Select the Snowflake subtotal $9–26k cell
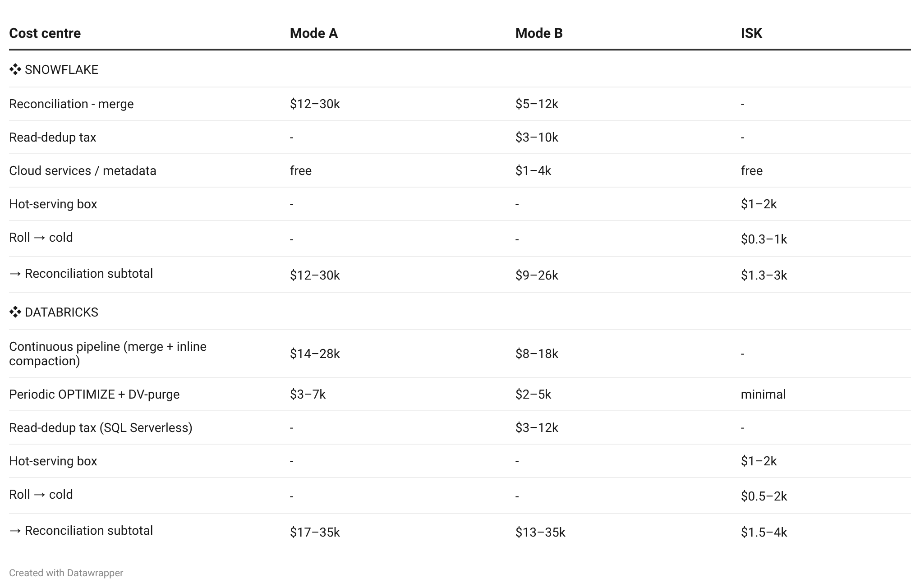The height and width of the screenshot is (588, 920). pos(537,275)
